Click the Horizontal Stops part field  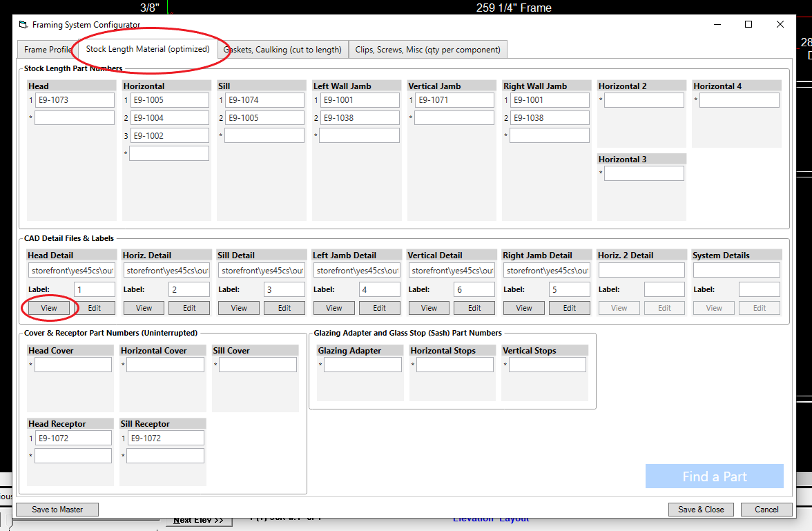[x=455, y=365]
